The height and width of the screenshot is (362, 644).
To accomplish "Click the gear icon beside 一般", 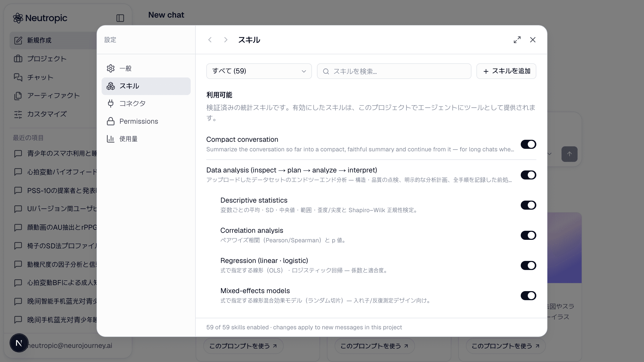I will click(111, 68).
